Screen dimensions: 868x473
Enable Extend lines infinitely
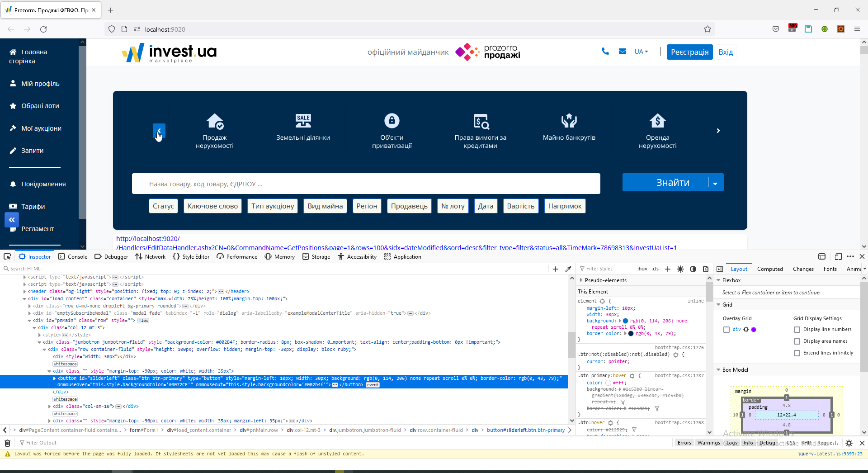coord(797,353)
